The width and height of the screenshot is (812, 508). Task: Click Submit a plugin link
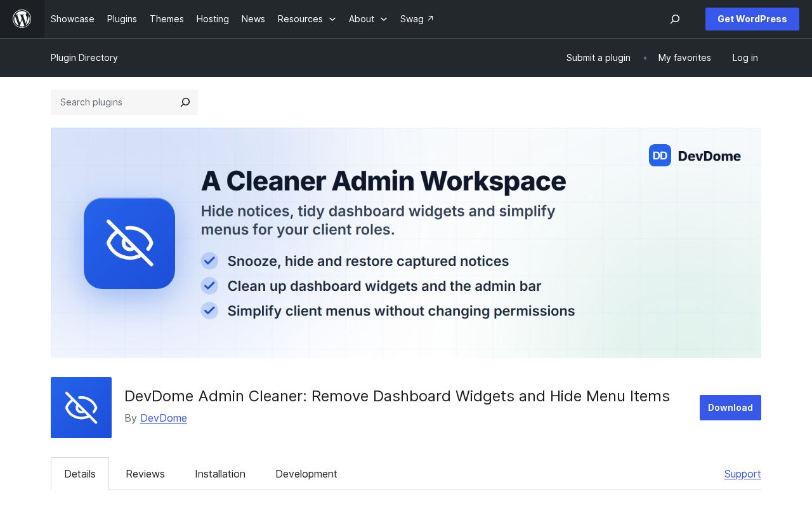point(598,58)
